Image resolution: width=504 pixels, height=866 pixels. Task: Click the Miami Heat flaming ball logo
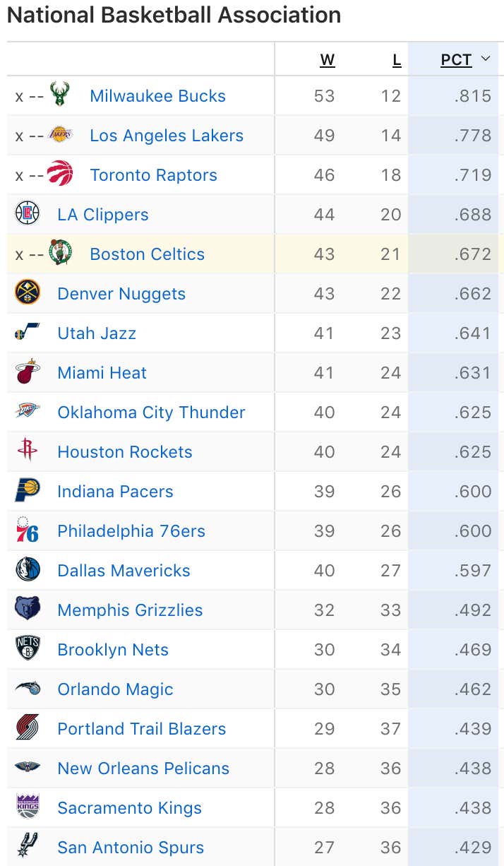[x=28, y=372]
